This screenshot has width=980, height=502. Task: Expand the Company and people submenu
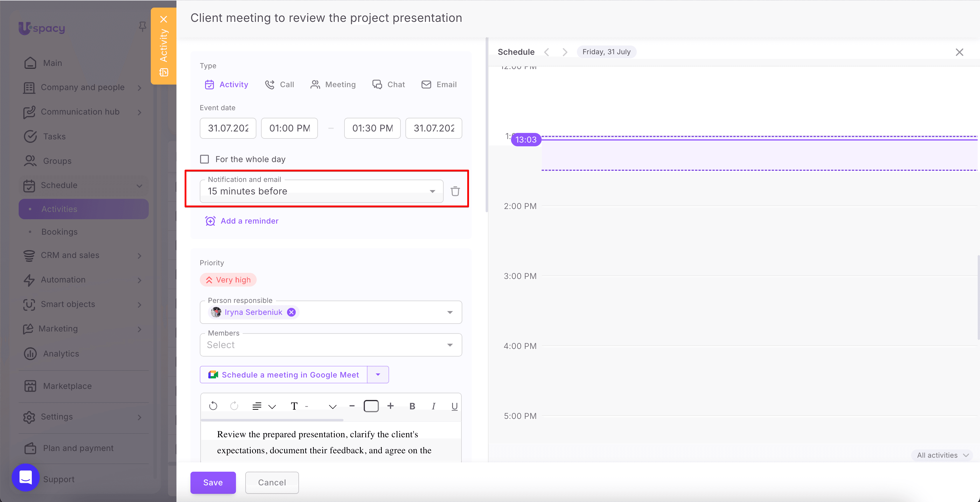click(x=140, y=88)
